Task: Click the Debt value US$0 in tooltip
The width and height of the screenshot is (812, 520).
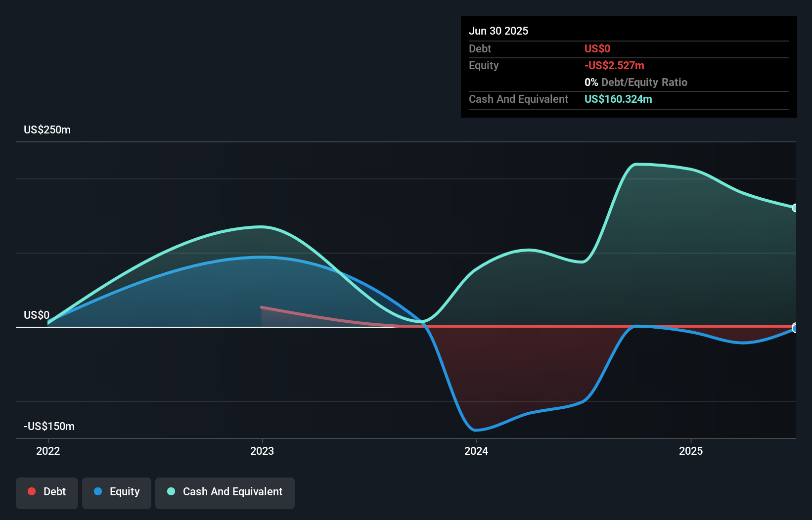Action: pos(597,48)
